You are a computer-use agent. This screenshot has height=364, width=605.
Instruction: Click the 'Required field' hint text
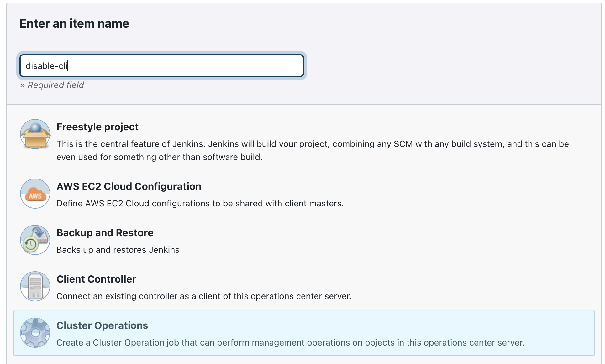(x=52, y=85)
